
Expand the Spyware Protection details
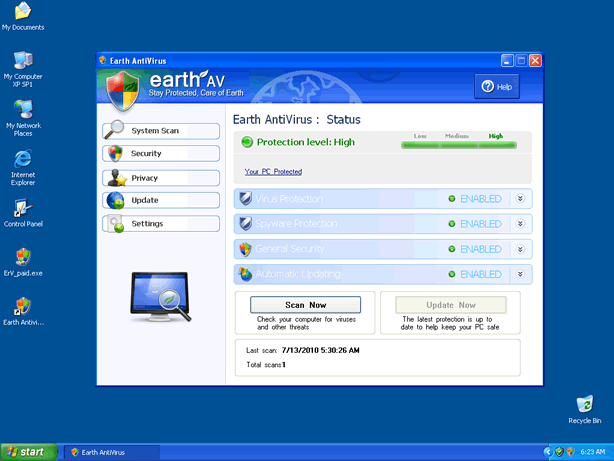(520, 224)
